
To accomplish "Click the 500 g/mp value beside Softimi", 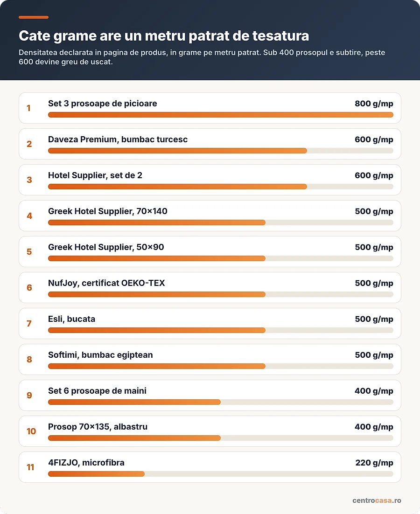I will pyautogui.click(x=374, y=355).
